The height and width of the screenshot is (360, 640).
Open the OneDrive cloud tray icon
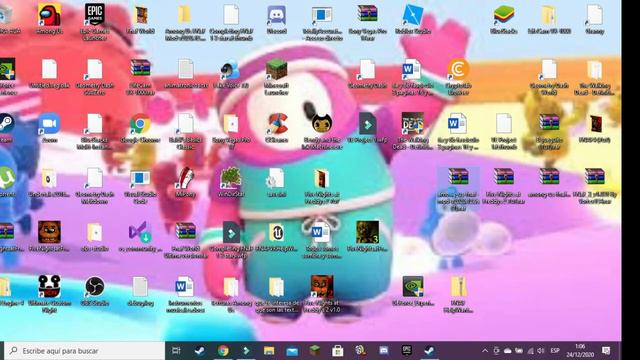click(507, 351)
